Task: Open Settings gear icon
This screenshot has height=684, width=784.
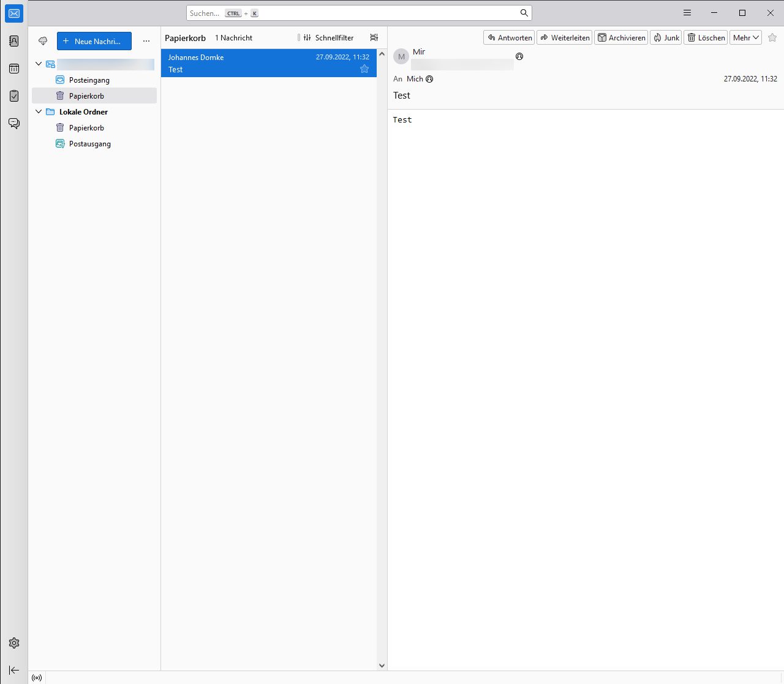Action: click(14, 643)
